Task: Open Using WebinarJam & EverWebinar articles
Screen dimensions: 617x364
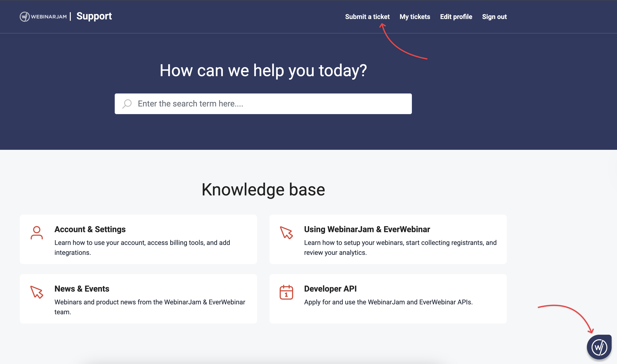Action: tap(367, 229)
